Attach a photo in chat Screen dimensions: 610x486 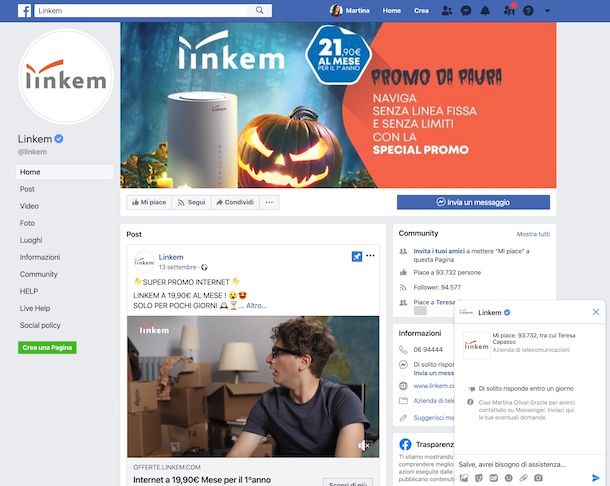464,478
